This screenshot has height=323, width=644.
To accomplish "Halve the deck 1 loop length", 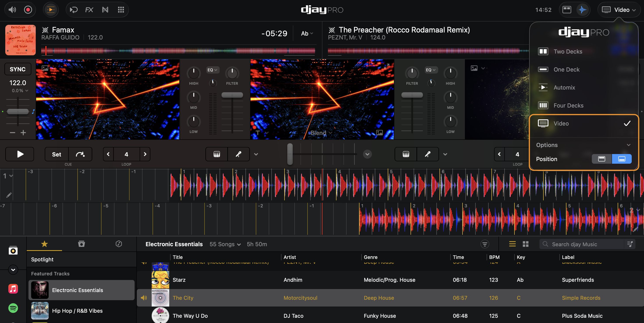I will click(x=108, y=154).
